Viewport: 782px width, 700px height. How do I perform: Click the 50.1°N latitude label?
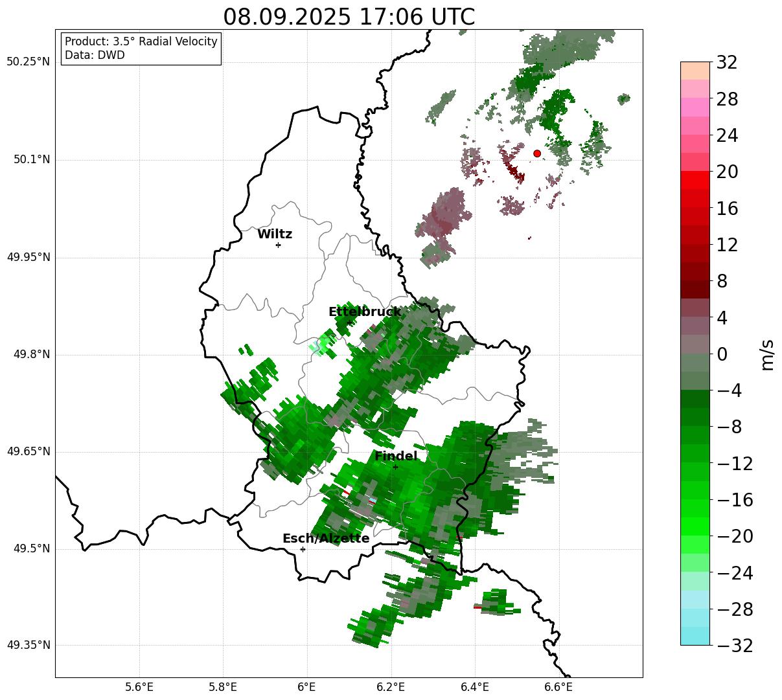click(32, 160)
